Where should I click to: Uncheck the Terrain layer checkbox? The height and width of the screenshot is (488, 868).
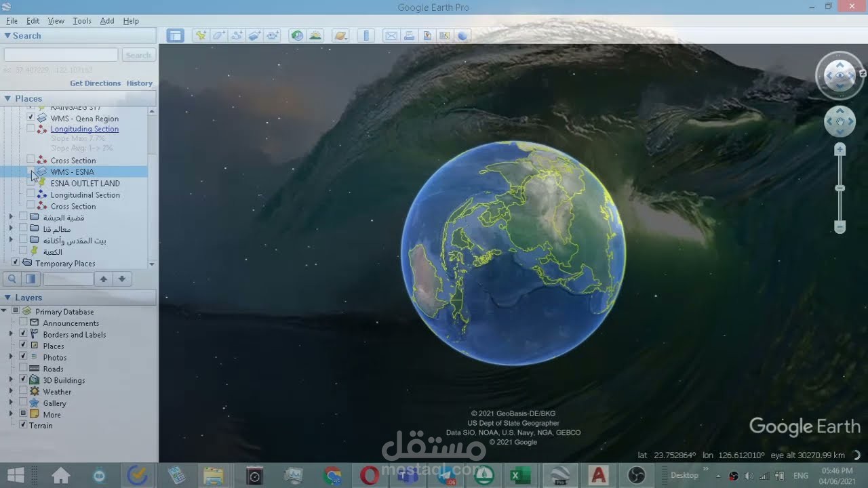coord(23,425)
